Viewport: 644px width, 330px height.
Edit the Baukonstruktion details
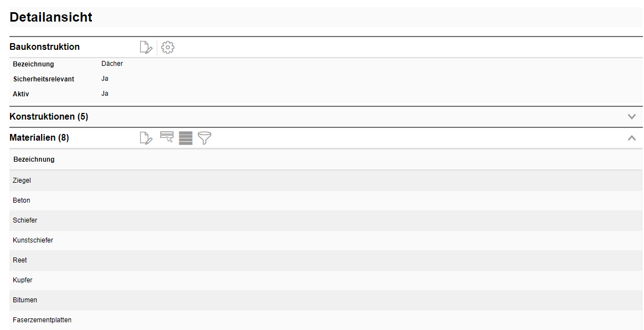[x=146, y=48]
